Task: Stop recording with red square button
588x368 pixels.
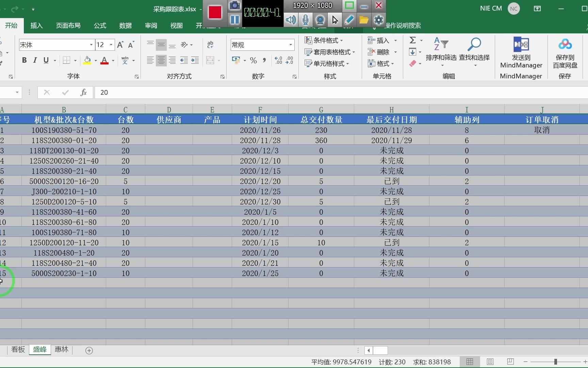Action: click(x=215, y=13)
